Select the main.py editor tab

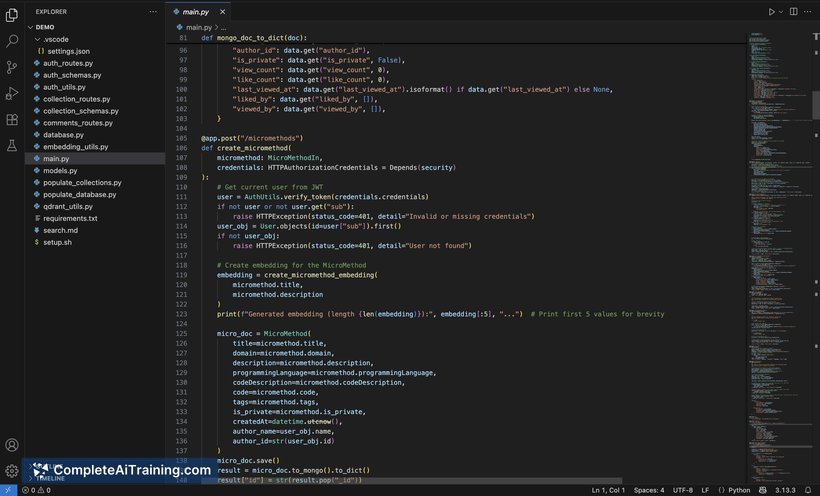198,12
